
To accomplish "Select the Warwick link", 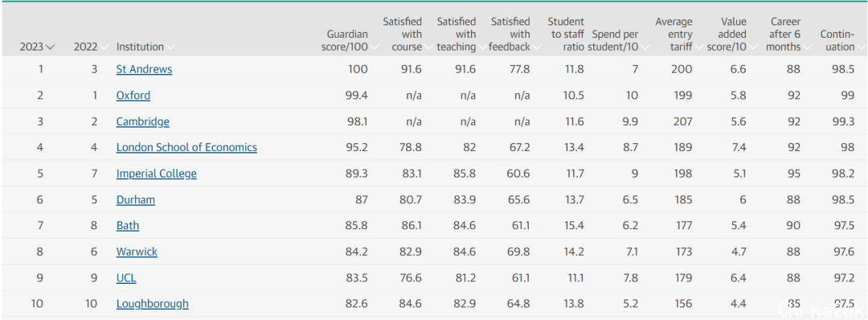I will [137, 252].
